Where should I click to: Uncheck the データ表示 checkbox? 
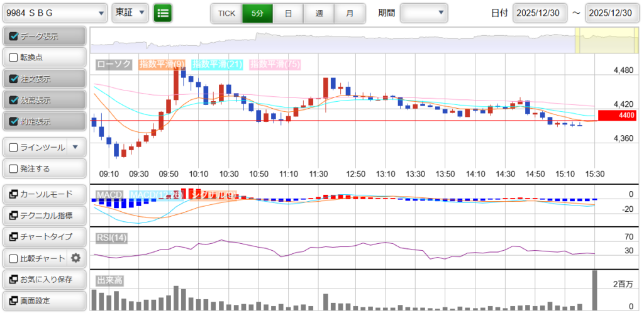[14, 36]
